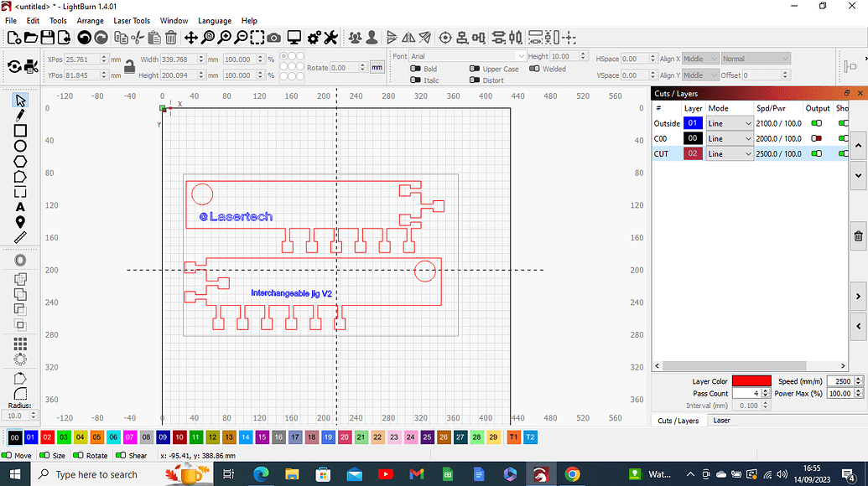Open the Laser Tools menu
The image size is (868, 486).
pyautogui.click(x=132, y=20)
